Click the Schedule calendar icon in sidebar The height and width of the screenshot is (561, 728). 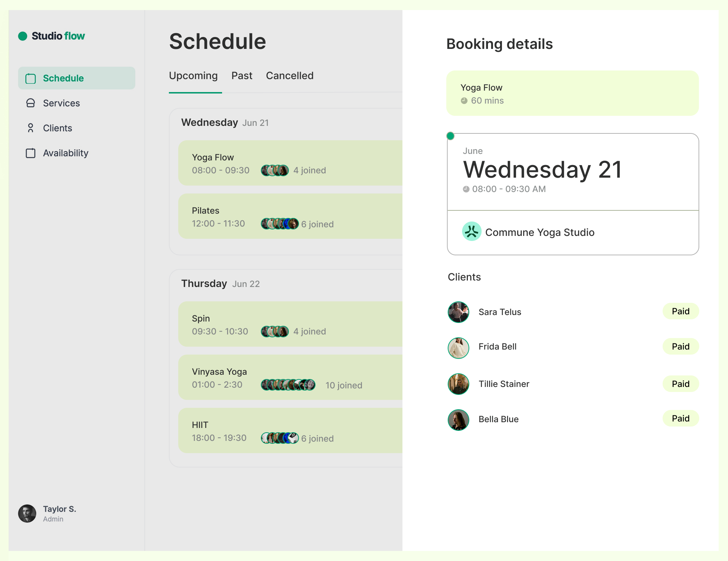[31, 78]
